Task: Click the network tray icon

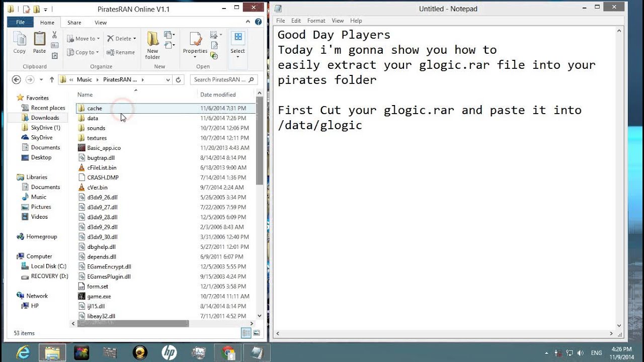Action: [570, 353]
